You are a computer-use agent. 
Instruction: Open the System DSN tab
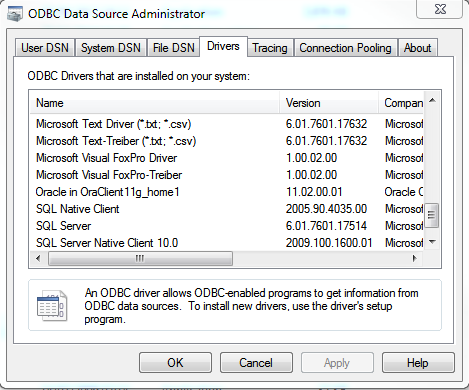(x=111, y=48)
